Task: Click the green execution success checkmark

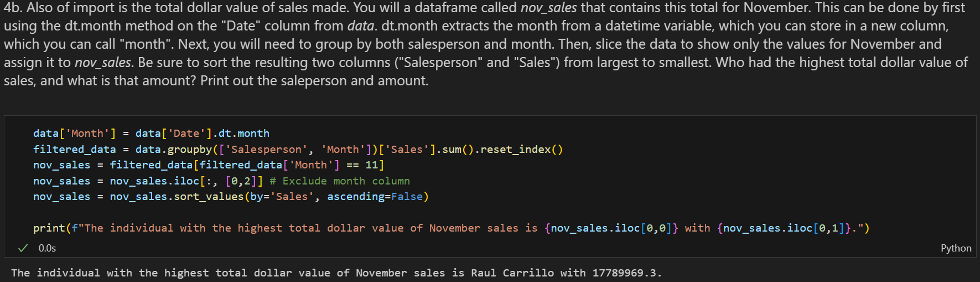Action: (23, 248)
